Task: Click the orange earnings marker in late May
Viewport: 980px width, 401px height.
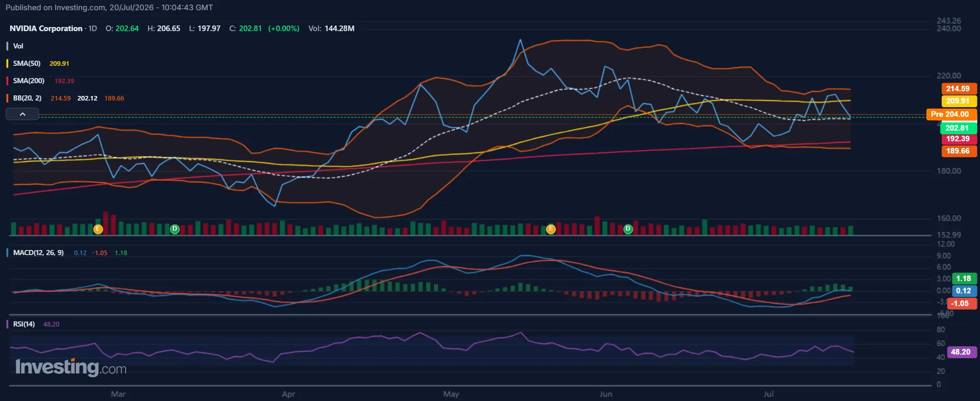Action: coord(550,229)
